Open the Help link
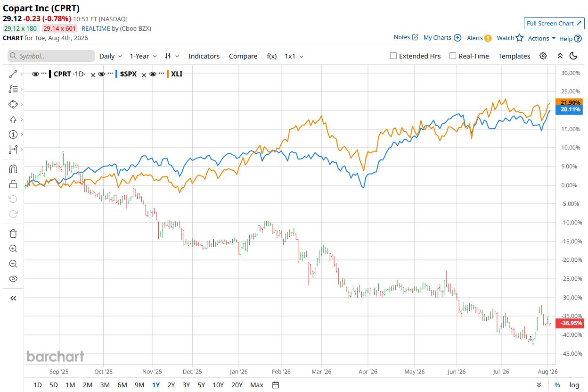Viewport: 588px width, 392px height. pos(570,39)
